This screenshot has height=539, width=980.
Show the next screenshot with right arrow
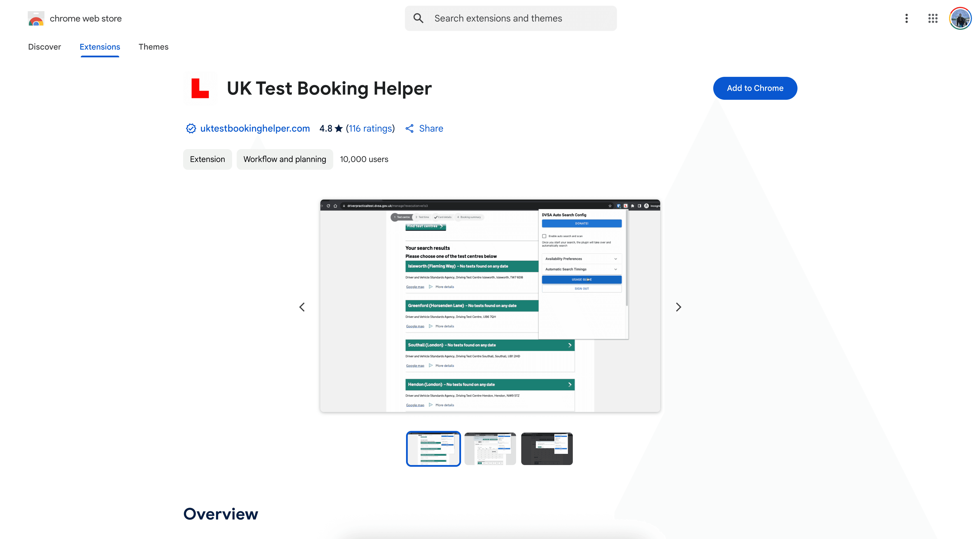point(678,307)
